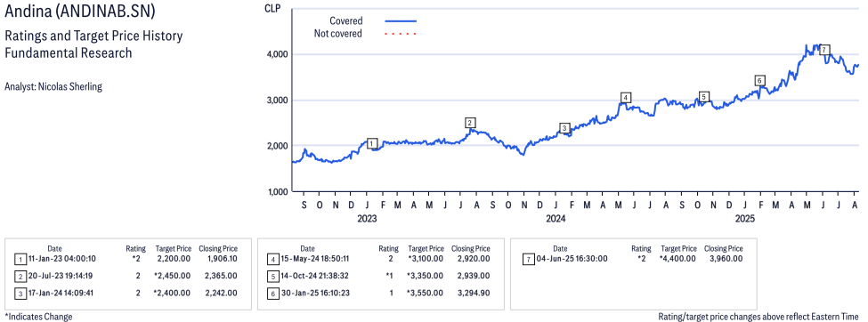
Task: Click the boxed 1 icon in the table
Action: click(20, 258)
